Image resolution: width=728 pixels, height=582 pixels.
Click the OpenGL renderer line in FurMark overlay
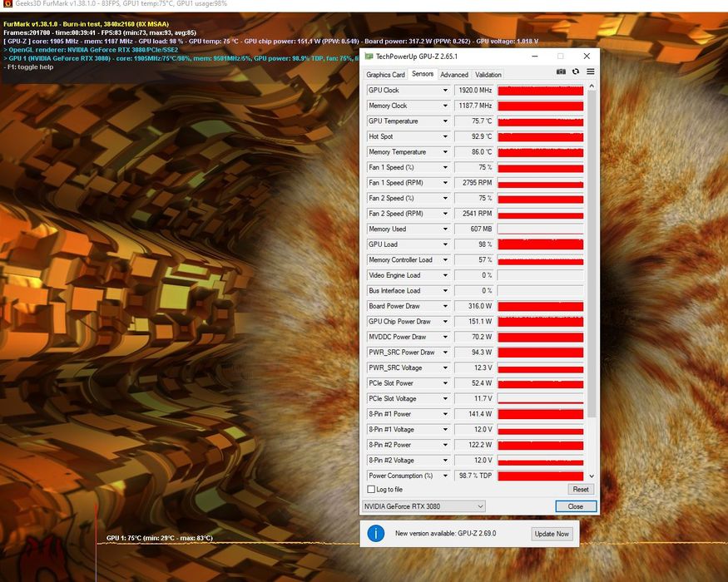coord(91,50)
